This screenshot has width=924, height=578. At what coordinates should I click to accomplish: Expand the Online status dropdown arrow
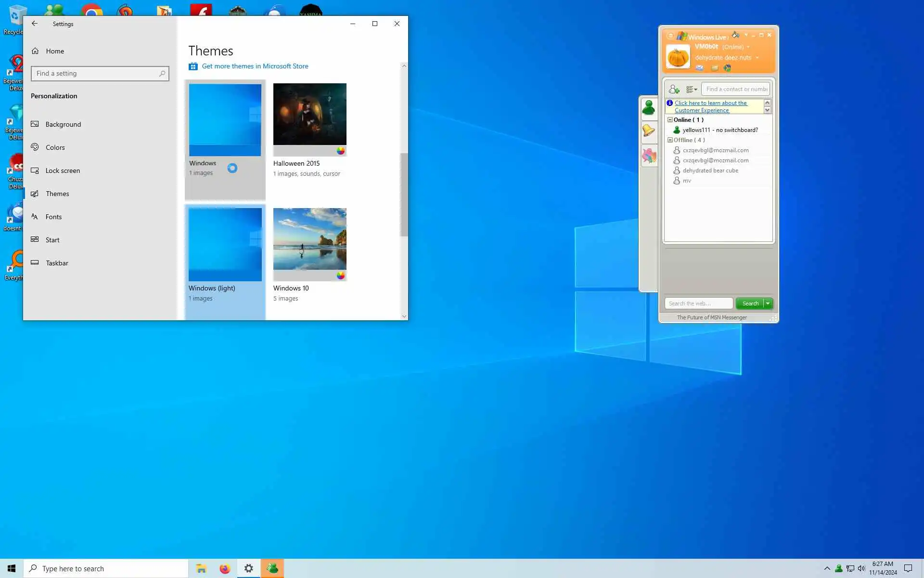(748, 47)
